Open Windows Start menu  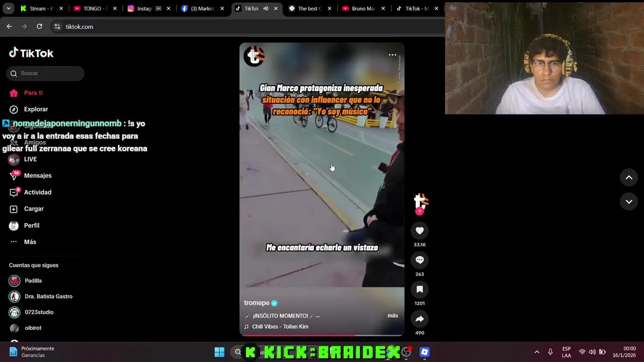[x=219, y=352]
